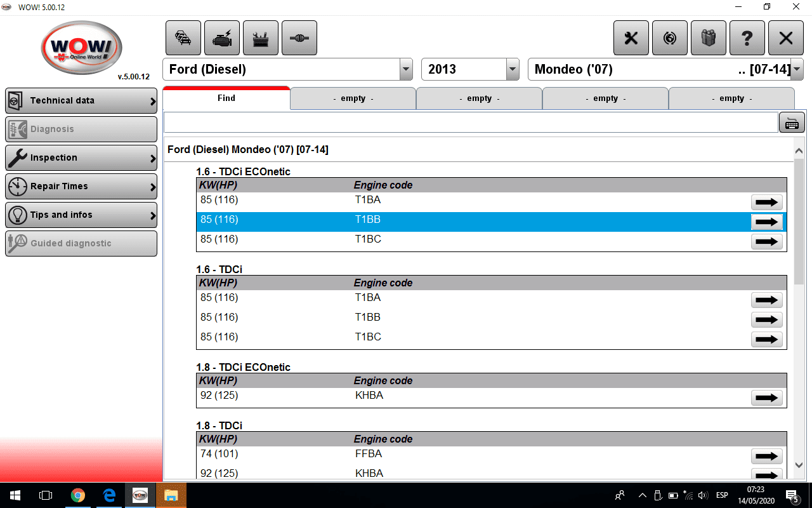Open Help using the question mark icon
The height and width of the screenshot is (508, 812).
click(x=747, y=38)
